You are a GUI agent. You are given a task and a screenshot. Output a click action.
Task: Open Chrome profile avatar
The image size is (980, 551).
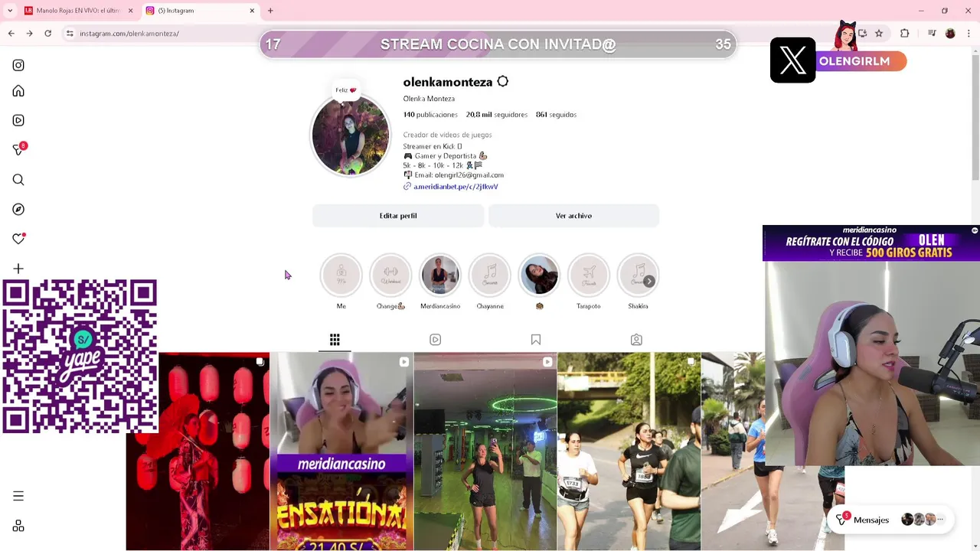pos(950,34)
